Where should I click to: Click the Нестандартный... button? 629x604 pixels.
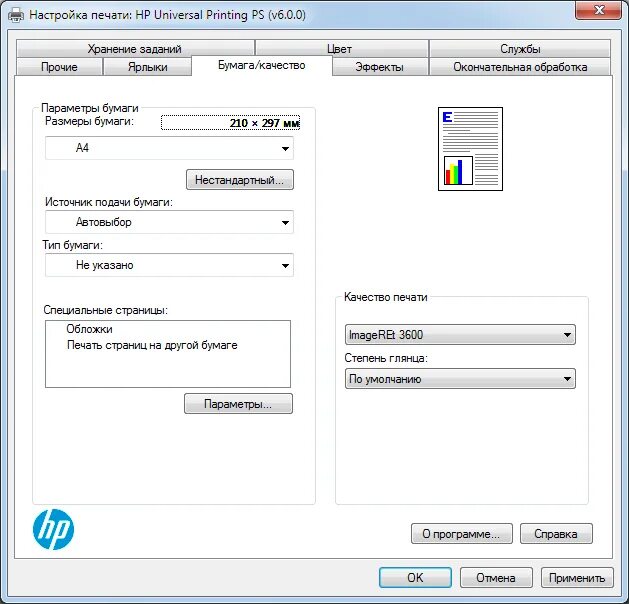click(x=240, y=180)
